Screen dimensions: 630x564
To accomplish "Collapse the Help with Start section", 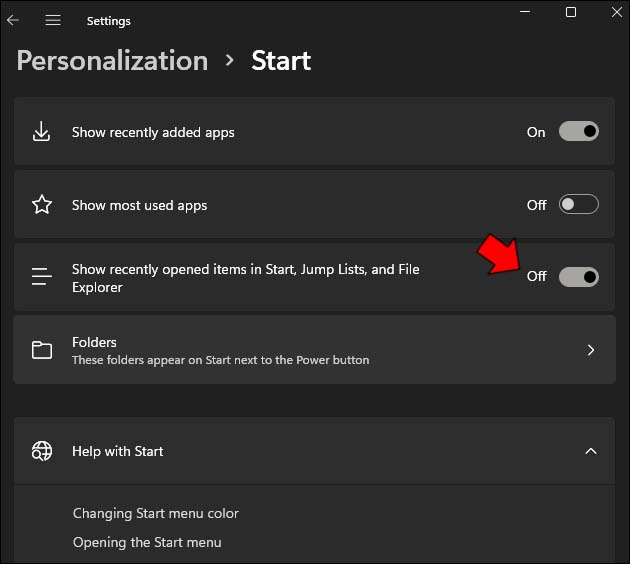I will click(x=591, y=451).
